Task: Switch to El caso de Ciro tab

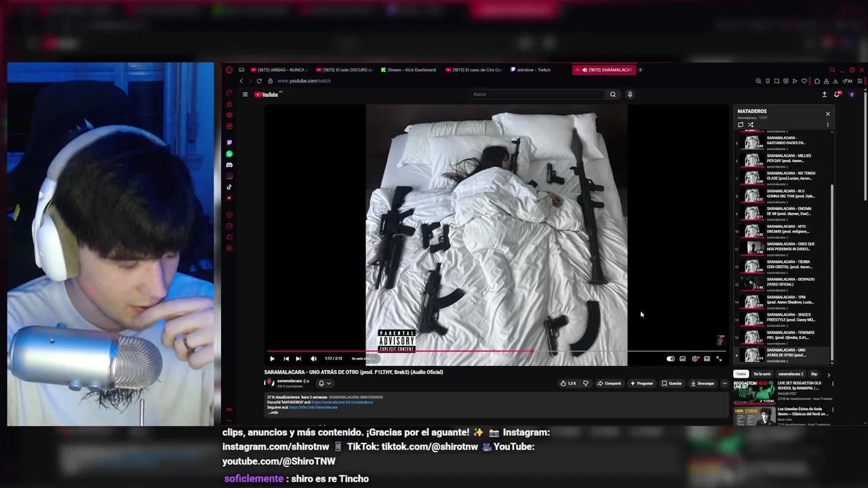Action: coord(475,70)
